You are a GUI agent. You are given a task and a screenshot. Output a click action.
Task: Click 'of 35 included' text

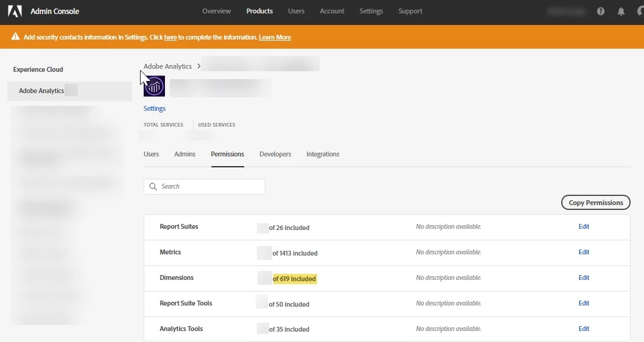coord(289,329)
